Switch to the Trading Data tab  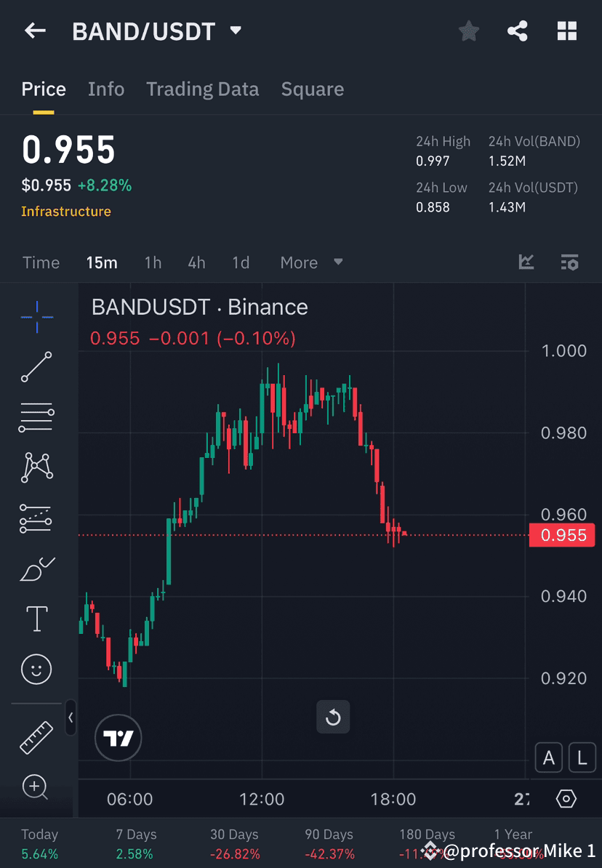tap(203, 89)
